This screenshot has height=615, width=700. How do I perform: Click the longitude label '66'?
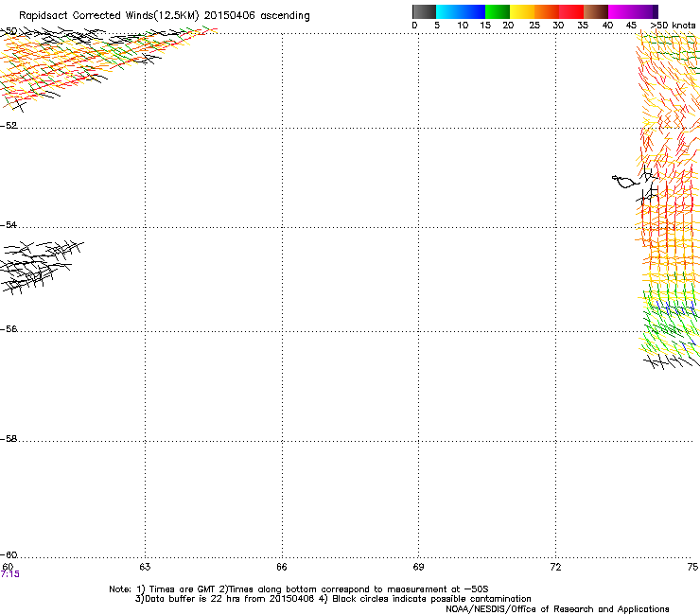[282, 567]
